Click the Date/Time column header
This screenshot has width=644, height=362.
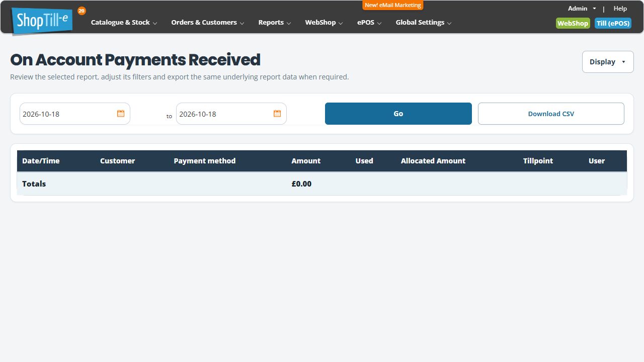click(x=41, y=161)
